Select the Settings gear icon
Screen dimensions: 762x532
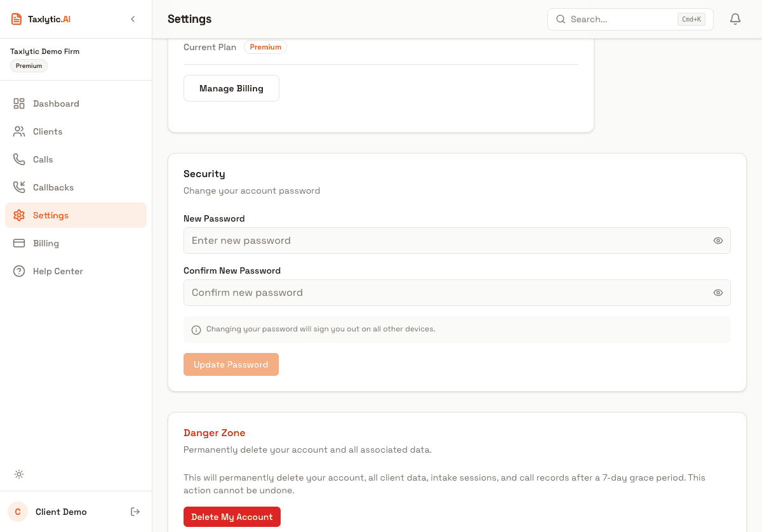20,215
